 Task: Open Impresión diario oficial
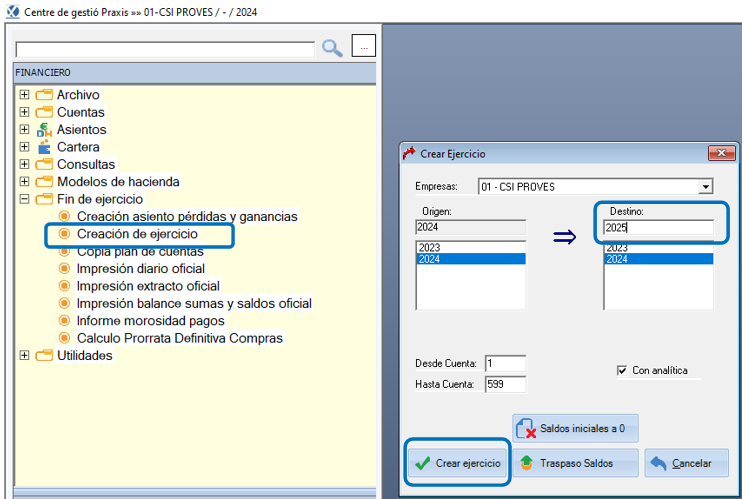(141, 268)
